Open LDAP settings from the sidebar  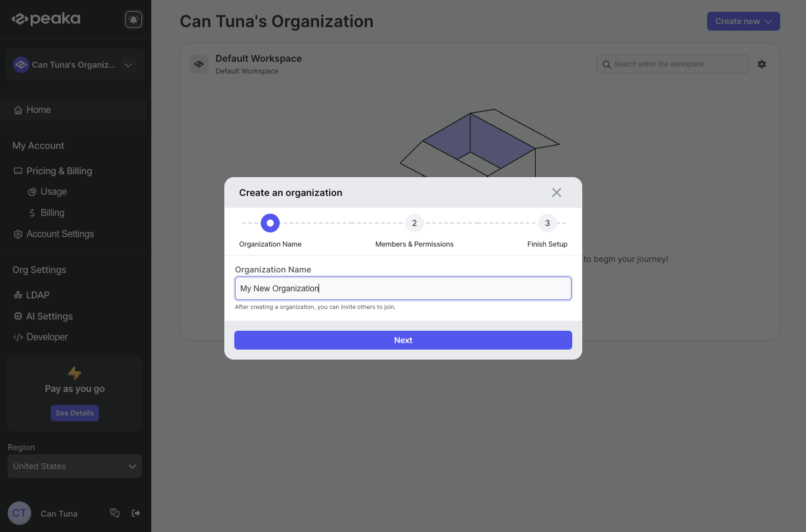[x=37, y=295]
